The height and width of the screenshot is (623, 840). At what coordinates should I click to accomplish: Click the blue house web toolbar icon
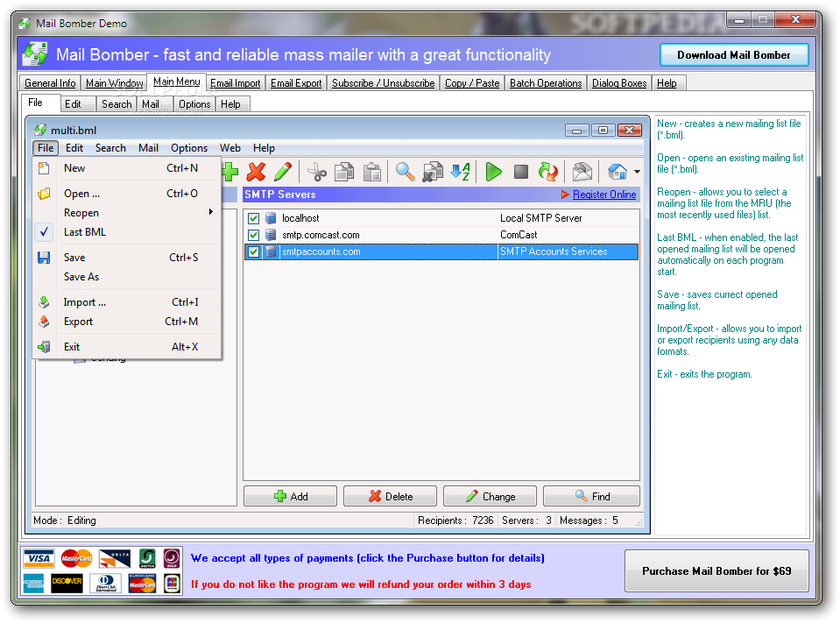[618, 172]
